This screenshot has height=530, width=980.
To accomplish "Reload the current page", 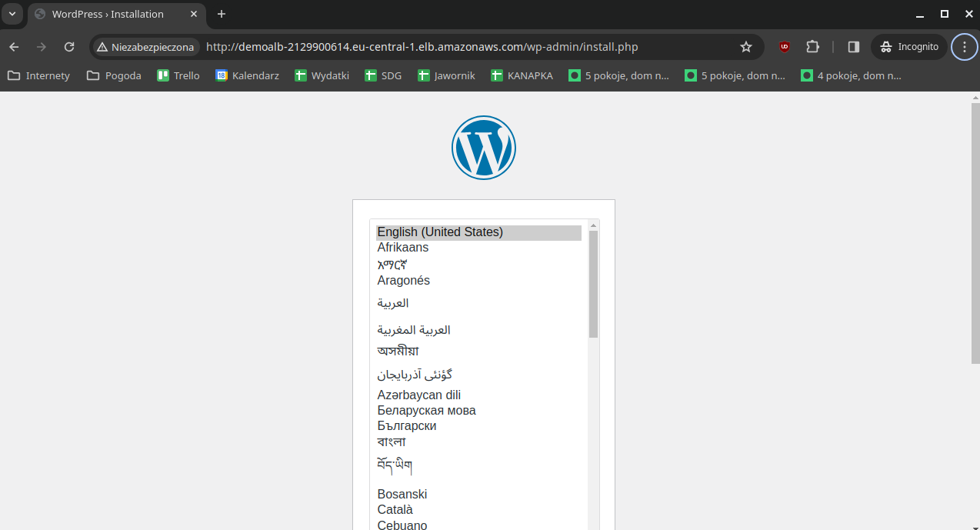I will tap(69, 47).
